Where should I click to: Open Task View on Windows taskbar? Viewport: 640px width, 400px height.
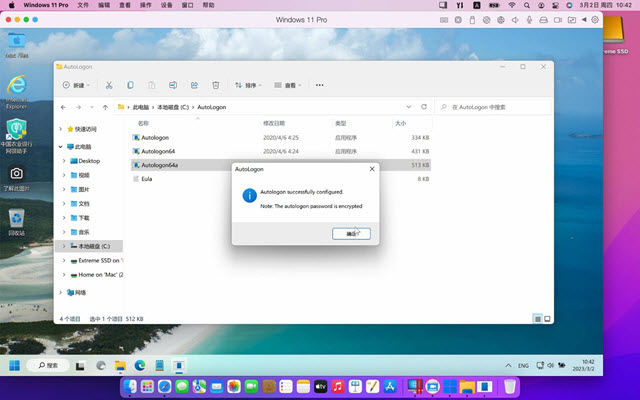point(80,366)
